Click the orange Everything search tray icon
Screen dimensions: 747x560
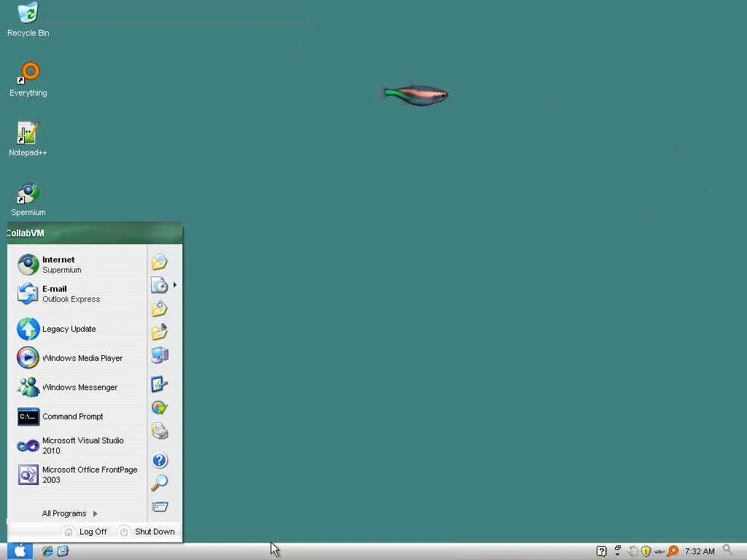pos(673,551)
